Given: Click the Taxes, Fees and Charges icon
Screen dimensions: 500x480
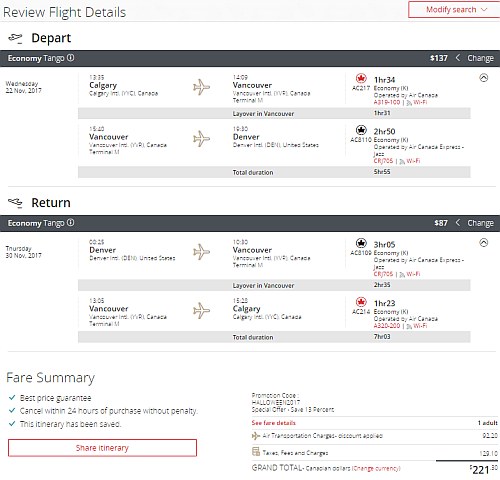Looking at the screenshot, I should pos(256,452).
